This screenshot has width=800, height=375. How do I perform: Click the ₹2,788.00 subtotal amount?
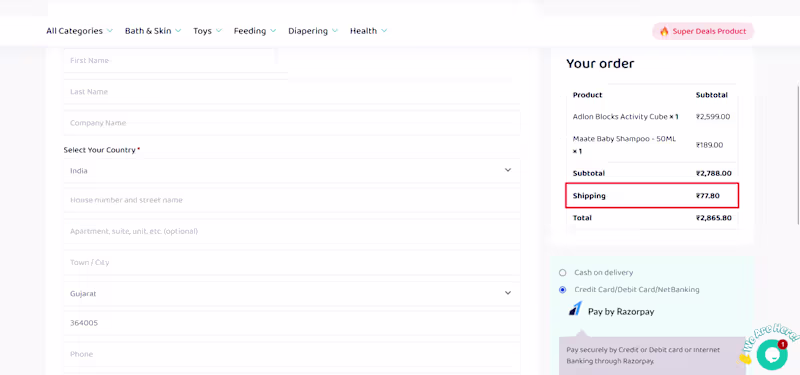713,173
